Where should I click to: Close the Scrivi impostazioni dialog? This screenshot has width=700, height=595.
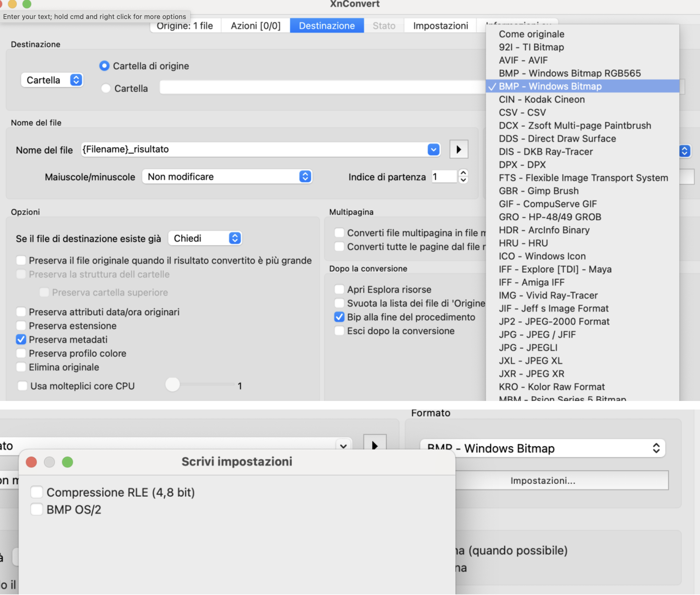(31, 462)
